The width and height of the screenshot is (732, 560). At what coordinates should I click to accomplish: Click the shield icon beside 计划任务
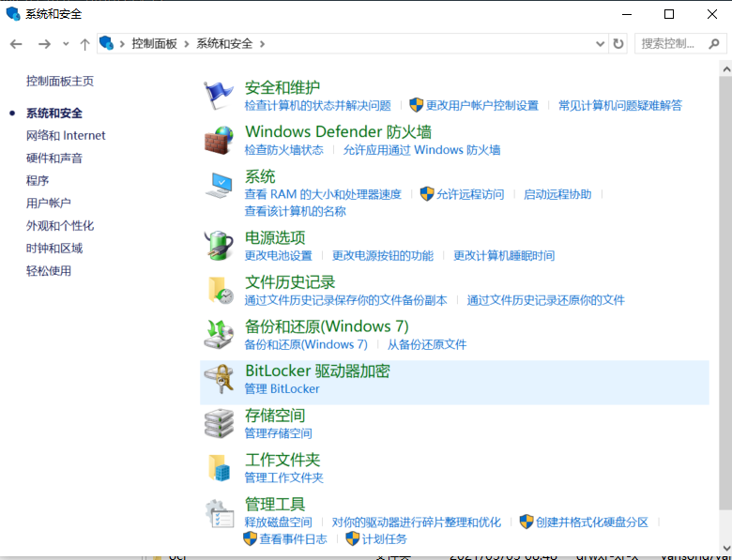353,538
